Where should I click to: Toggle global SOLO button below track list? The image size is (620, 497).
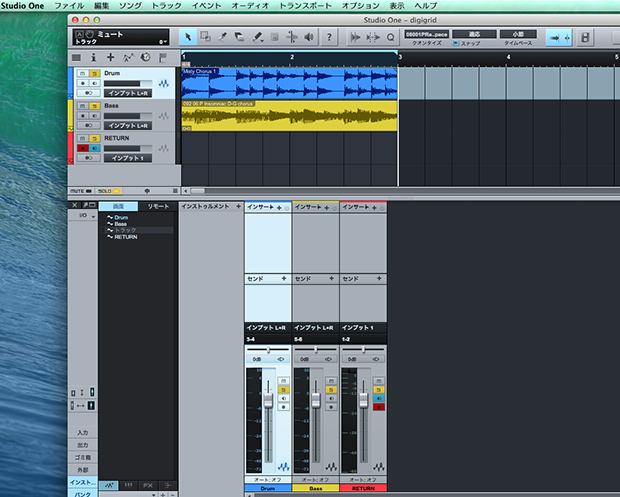pos(108,191)
